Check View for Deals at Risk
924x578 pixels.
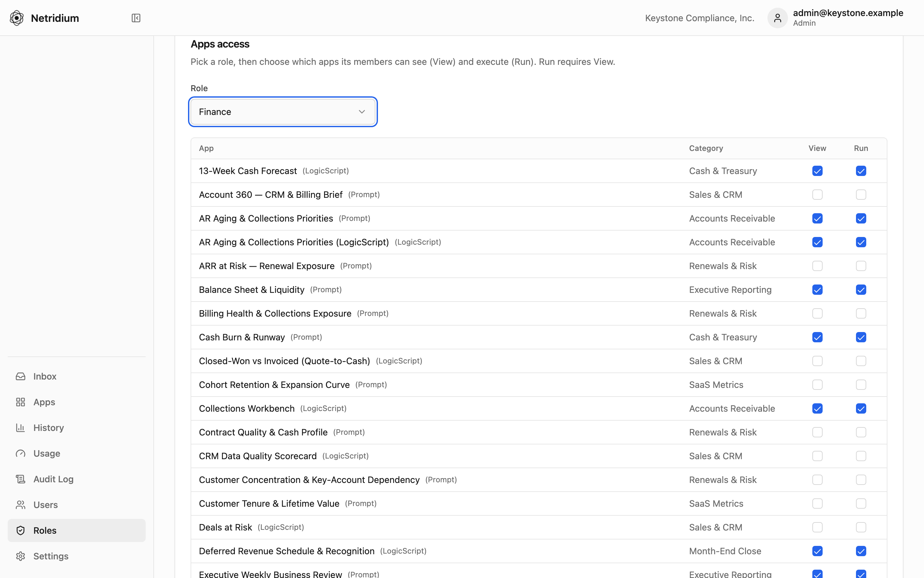pyautogui.click(x=817, y=527)
